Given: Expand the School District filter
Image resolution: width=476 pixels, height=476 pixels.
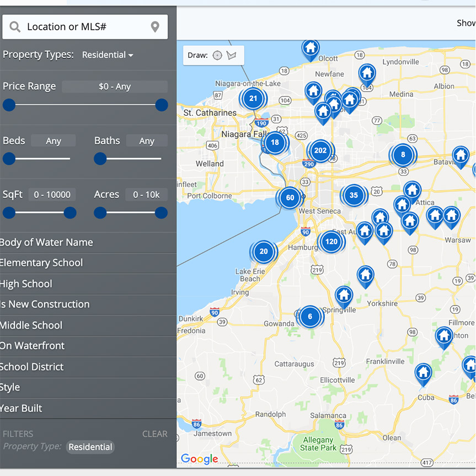Looking at the screenshot, I should (x=88, y=367).
